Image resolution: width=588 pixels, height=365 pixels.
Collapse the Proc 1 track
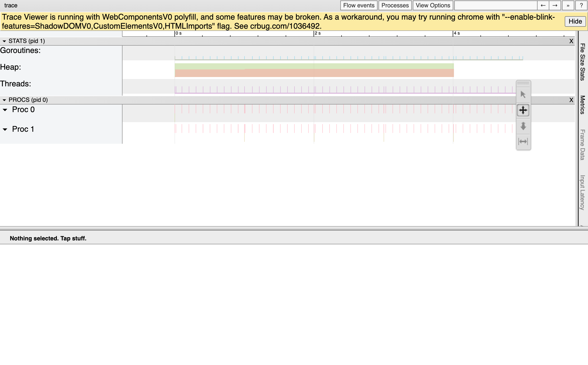click(5, 130)
